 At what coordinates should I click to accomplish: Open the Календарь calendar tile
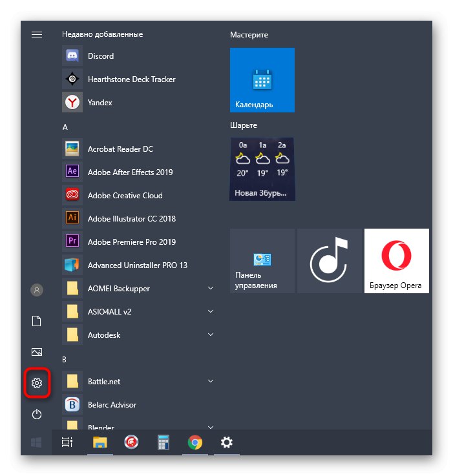262,80
